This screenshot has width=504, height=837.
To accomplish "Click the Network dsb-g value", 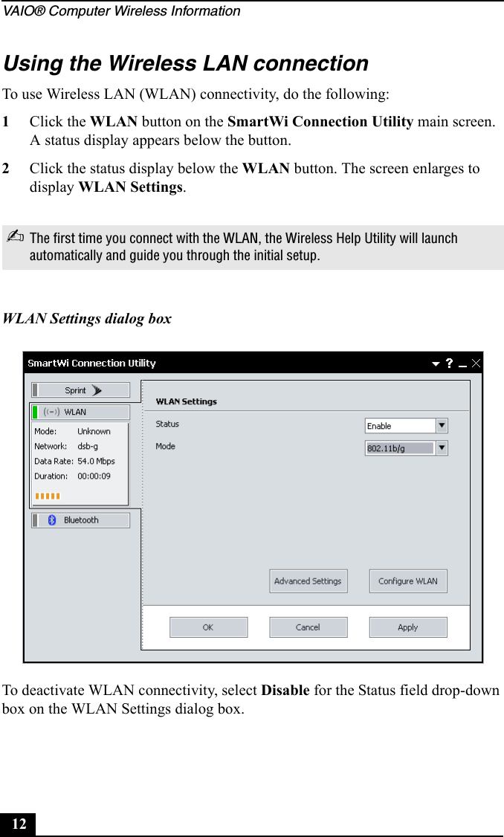I will coord(88,446).
